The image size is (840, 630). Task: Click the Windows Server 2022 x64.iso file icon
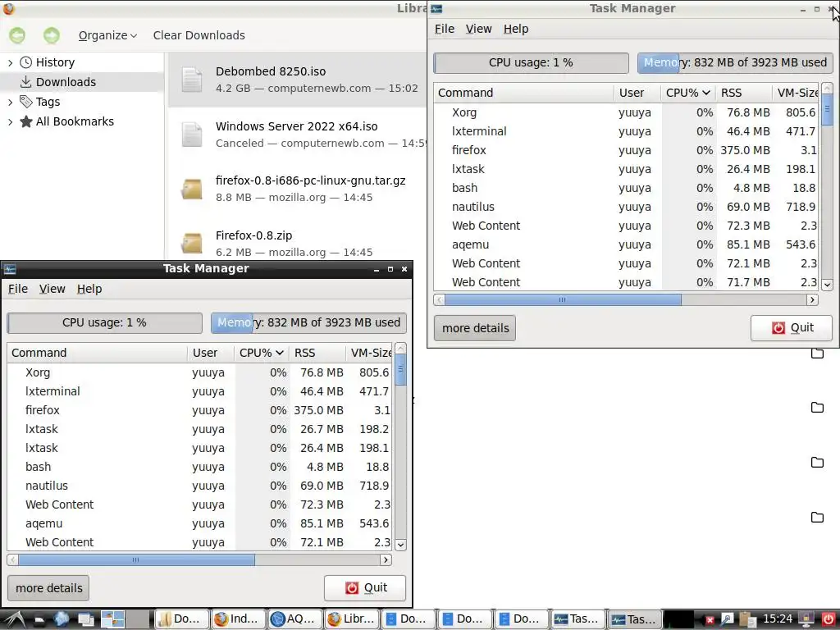point(192,135)
